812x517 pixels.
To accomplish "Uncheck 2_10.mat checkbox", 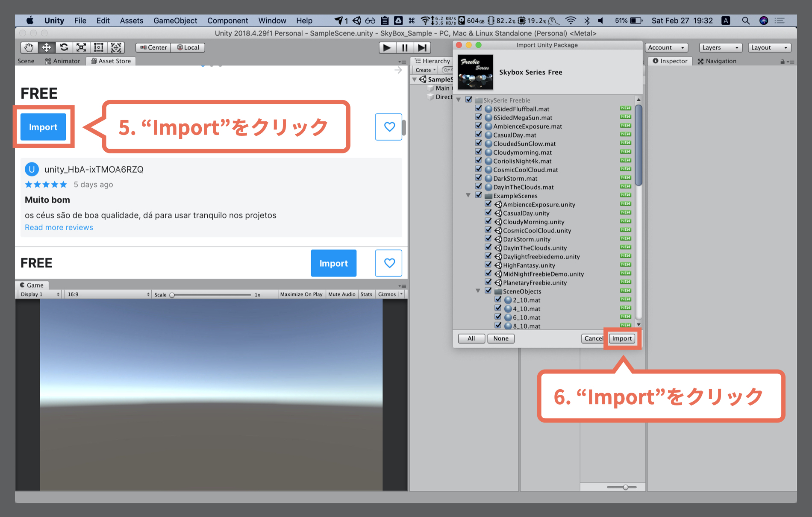I will pyautogui.click(x=498, y=299).
